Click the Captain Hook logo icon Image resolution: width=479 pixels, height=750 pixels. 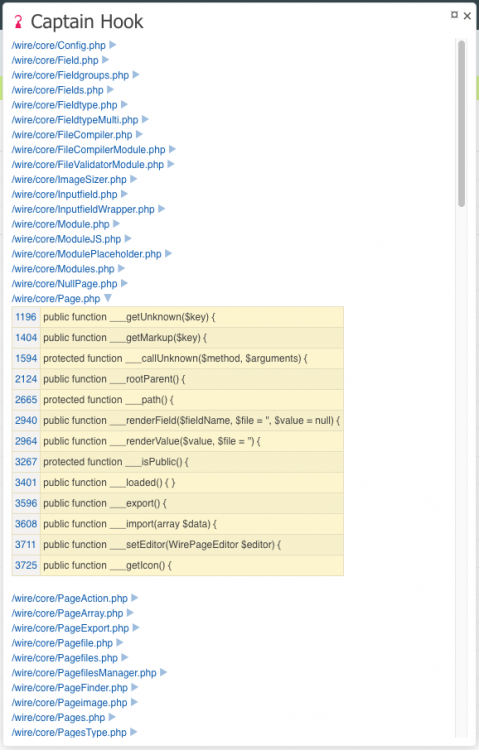point(18,22)
